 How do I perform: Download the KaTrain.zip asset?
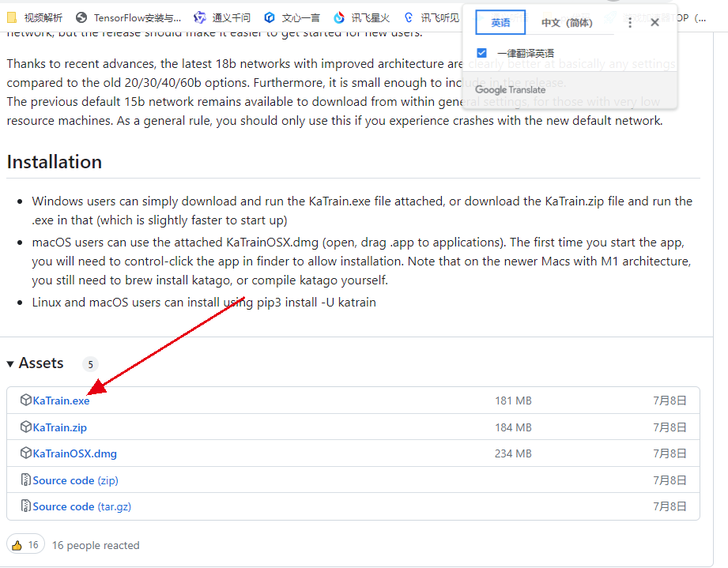(x=59, y=427)
